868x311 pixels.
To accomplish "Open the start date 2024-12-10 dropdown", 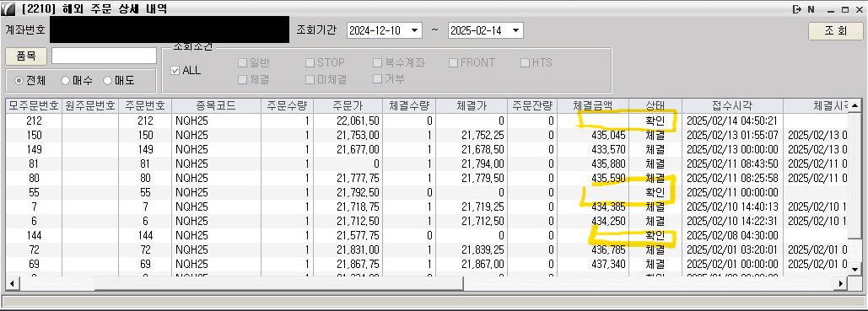I will coord(415,31).
